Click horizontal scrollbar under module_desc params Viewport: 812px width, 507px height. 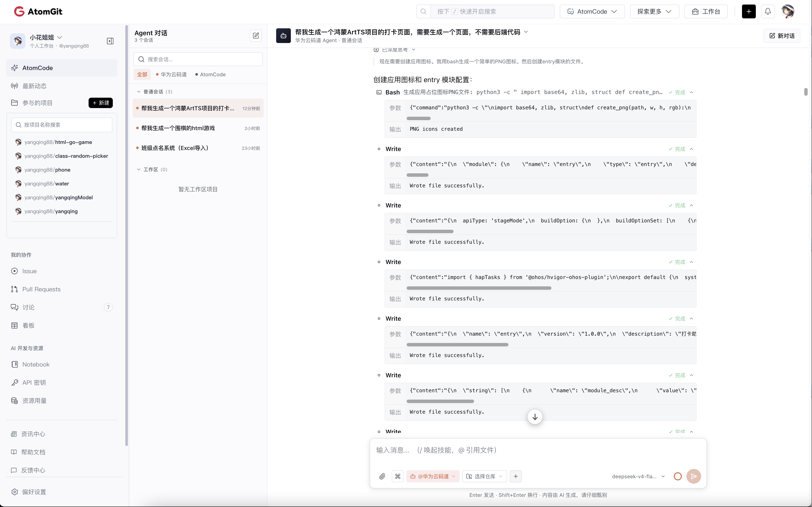tap(440, 401)
